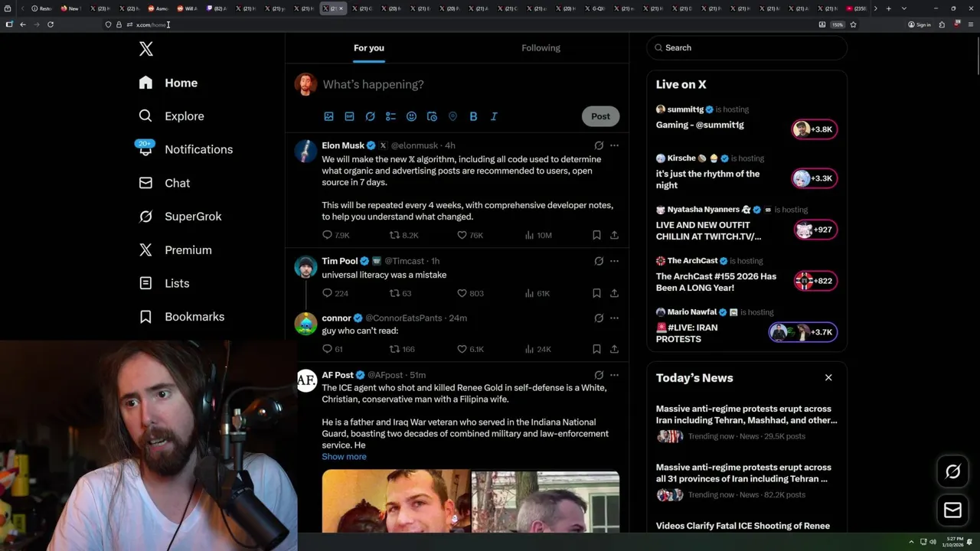The width and height of the screenshot is (980, 551).
Task: Open Lists in the sidebar
Action: pyautogui.click(x=164, y=283)
